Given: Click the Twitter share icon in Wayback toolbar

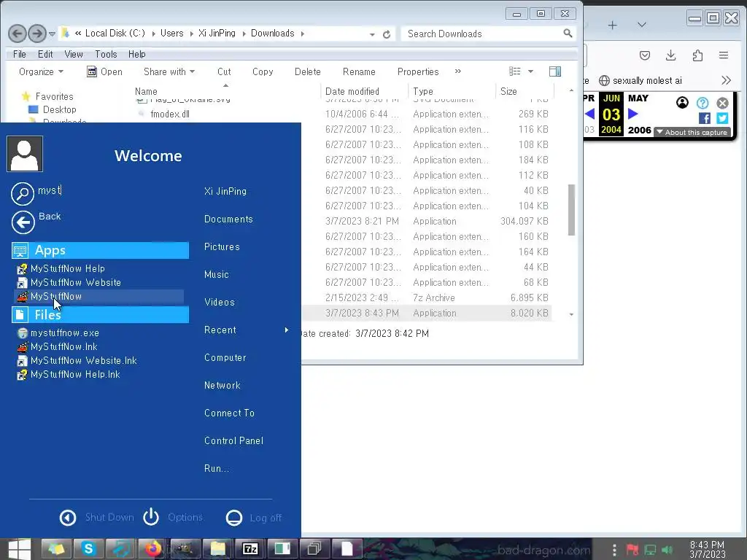Looking at the screenshot, I should pos(722,118).
